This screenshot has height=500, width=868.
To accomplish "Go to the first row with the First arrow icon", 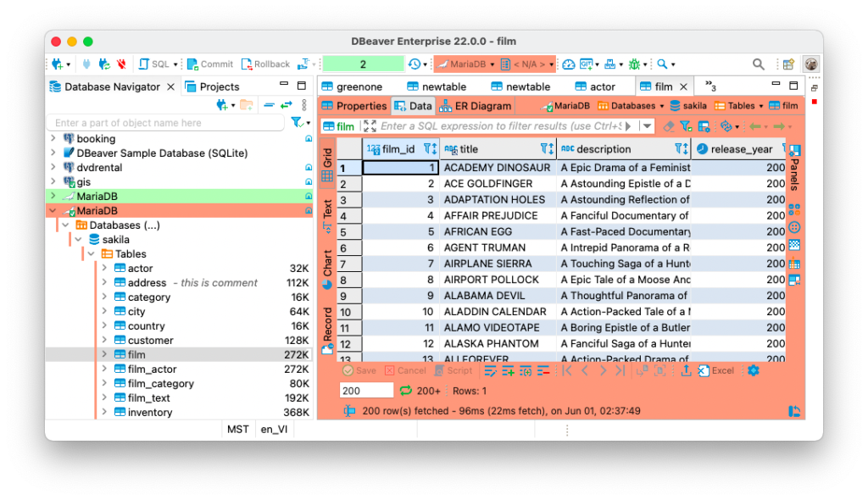I will pos(567,371).
